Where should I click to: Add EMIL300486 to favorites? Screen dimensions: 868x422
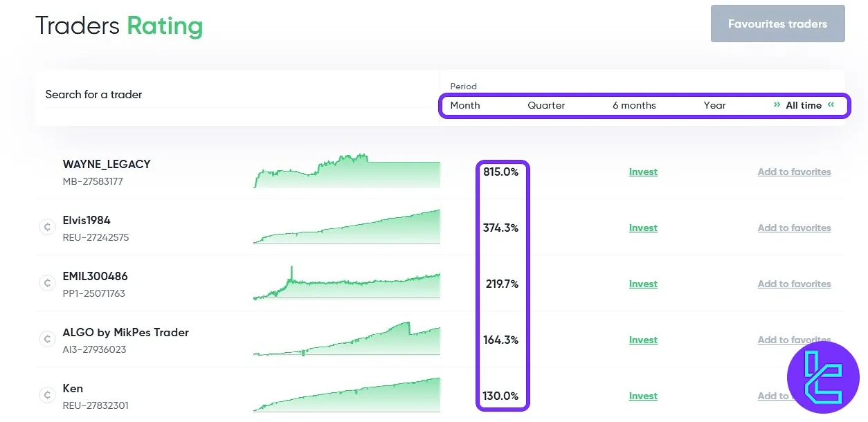tap(794, 284)
